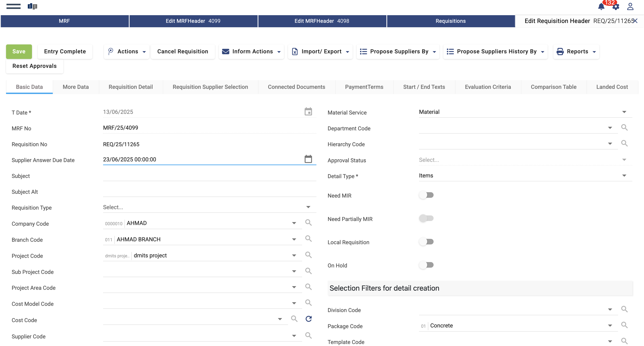Search Company Code with magnifier icon
The height and width of the screenshot is (346, 644).
(308, 222)
